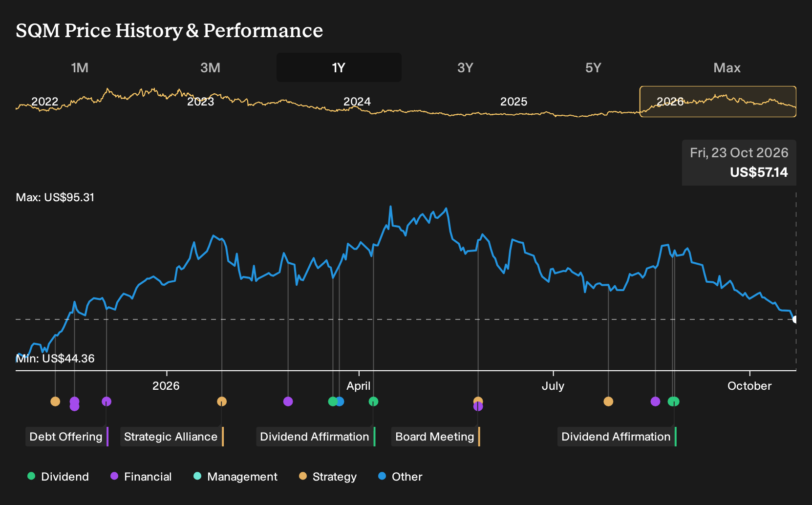Click the 'SQM Price History & Performance' heading
The height and width of the screenshot is (505, 812).
point(170,30)
